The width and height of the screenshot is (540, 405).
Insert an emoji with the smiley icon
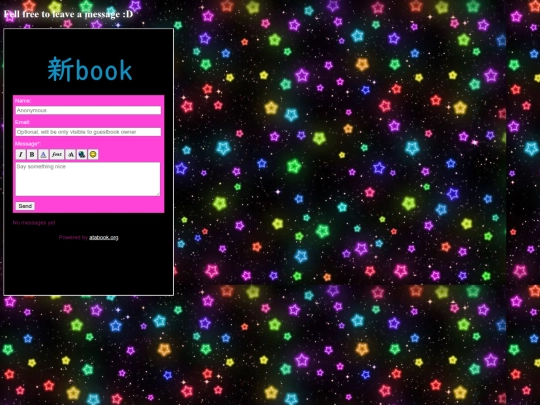tap(93, 154)
